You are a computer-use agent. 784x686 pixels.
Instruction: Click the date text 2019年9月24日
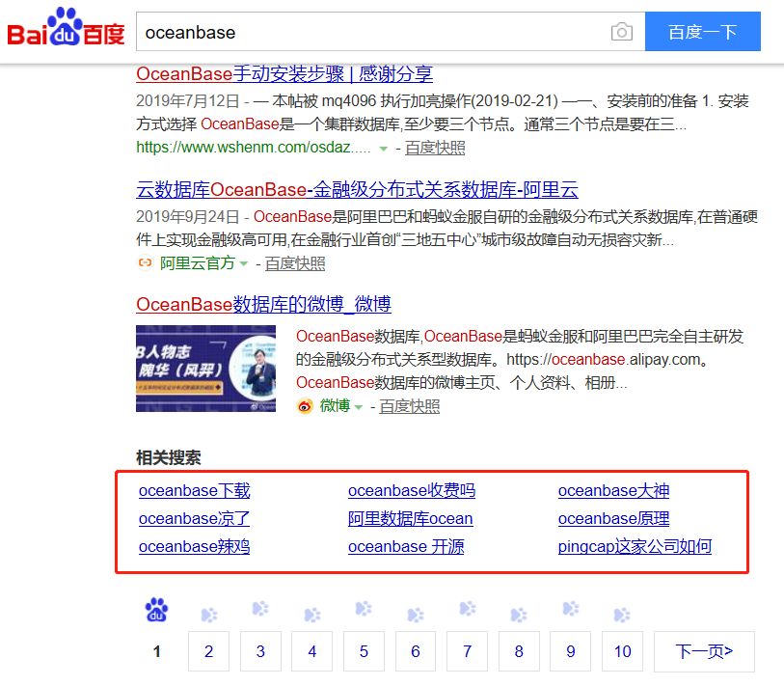(x=187, y=217)
